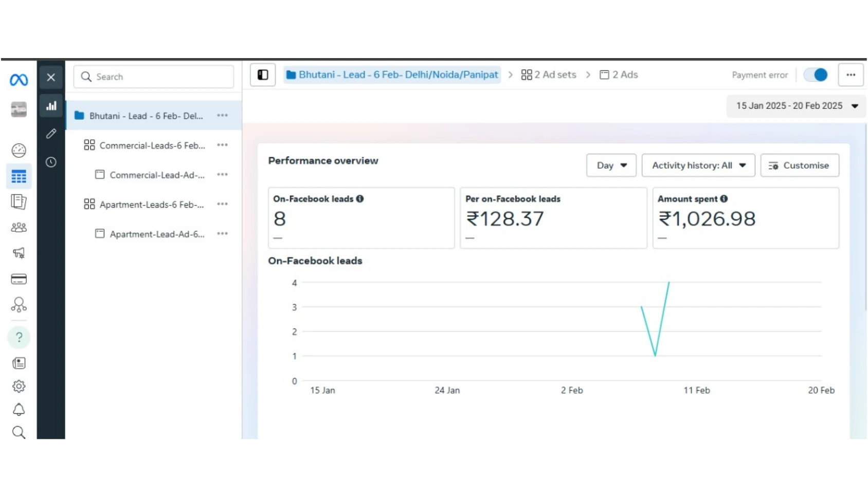
Task: Click the Search input field
Action: (154, 77)
